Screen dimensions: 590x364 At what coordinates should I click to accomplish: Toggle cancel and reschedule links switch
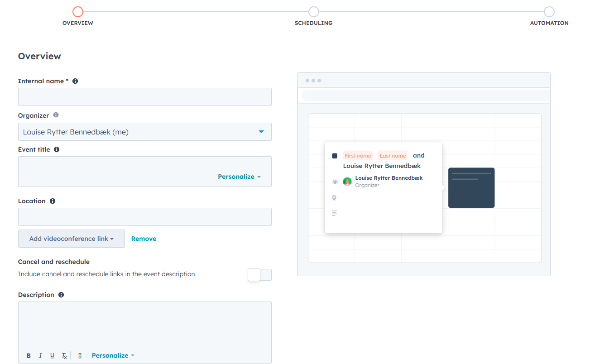point(259,274)
